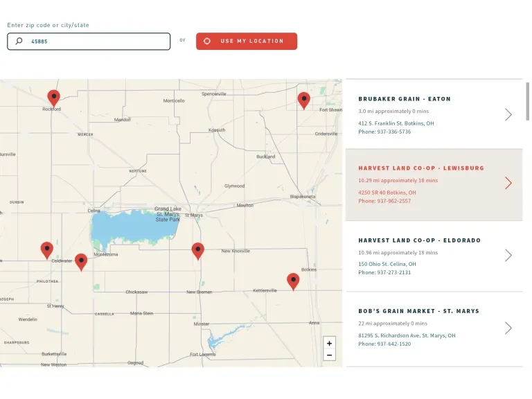Click address 412 S. Franklin St. Botkins, OH
Screen dimensions: 532x399
[x=396, y=123]
